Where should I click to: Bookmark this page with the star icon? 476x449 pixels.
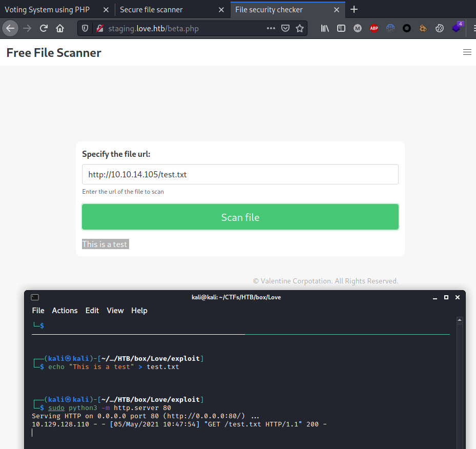click(299, 28)
